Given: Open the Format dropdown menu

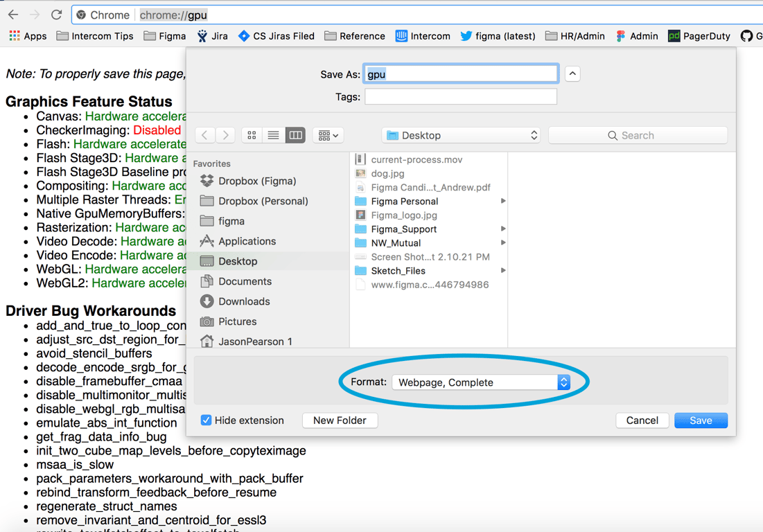Looking at the screenshot, I should click(x=481, y=382).
